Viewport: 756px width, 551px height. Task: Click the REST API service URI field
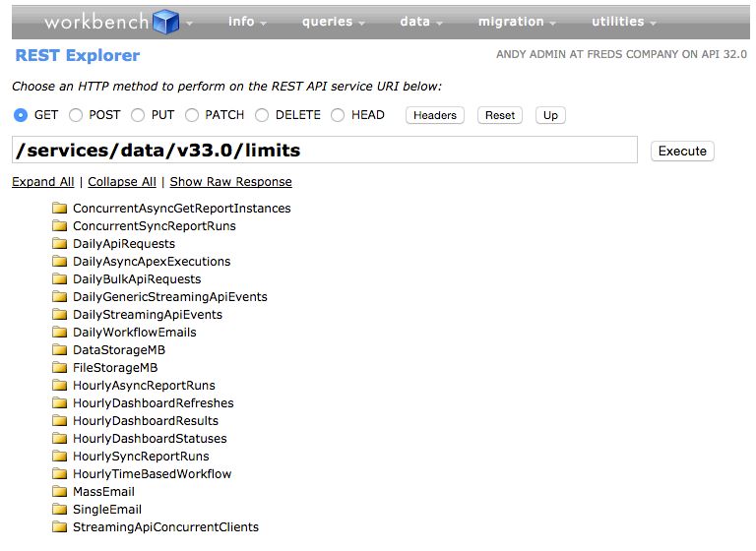coord(325,150)
